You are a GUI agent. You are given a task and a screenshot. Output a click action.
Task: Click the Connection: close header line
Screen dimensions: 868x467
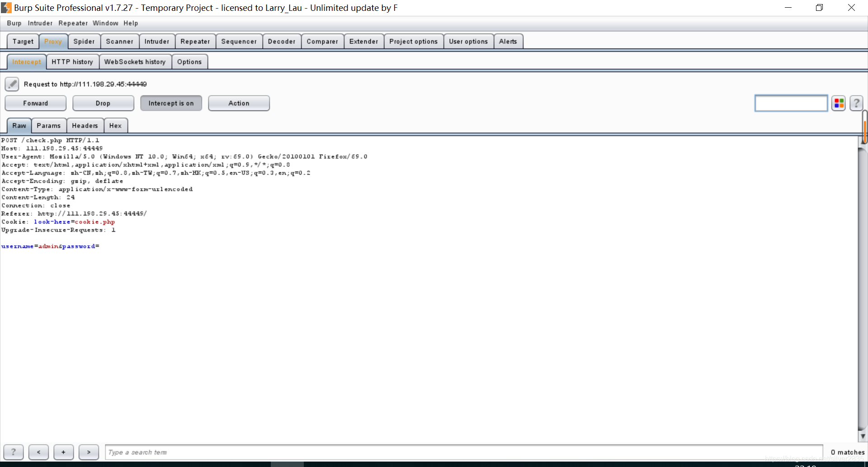[36, 205]
